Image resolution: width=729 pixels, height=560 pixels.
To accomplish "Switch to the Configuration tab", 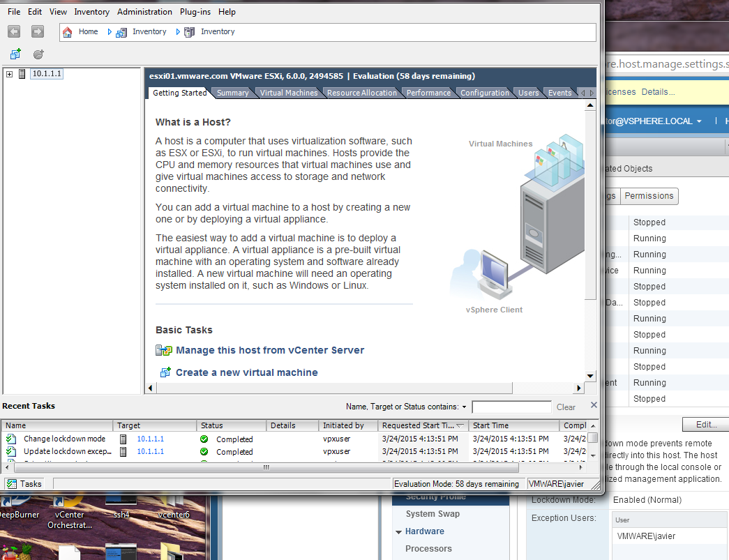I will [x=484, y=93].
